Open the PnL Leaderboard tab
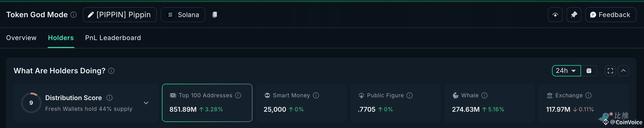 pyautogui.click(x=113, y=38)
